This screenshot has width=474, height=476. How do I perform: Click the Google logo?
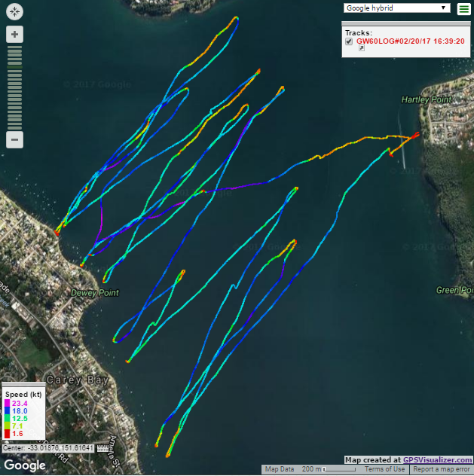(x=25, y=465)
